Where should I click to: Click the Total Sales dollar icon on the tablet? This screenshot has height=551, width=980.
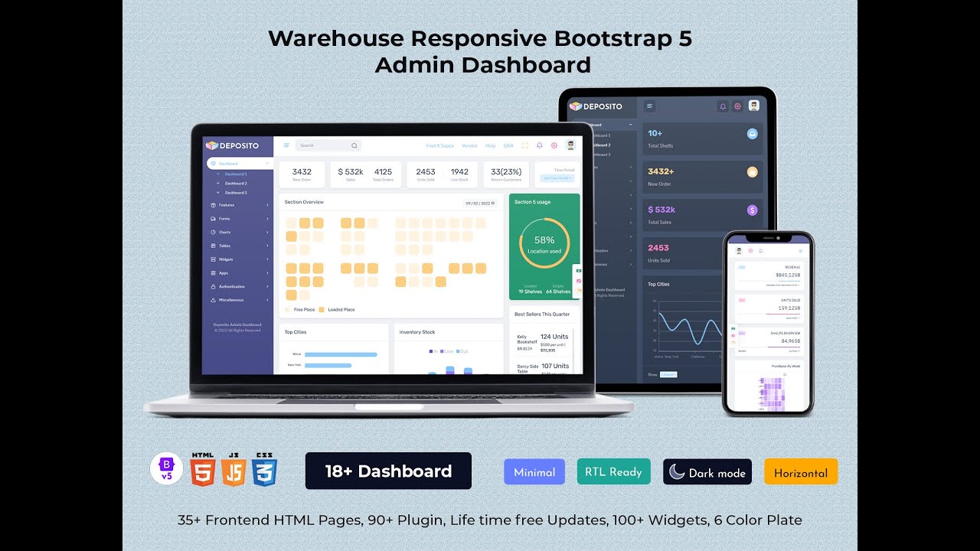tap(753, 210)
